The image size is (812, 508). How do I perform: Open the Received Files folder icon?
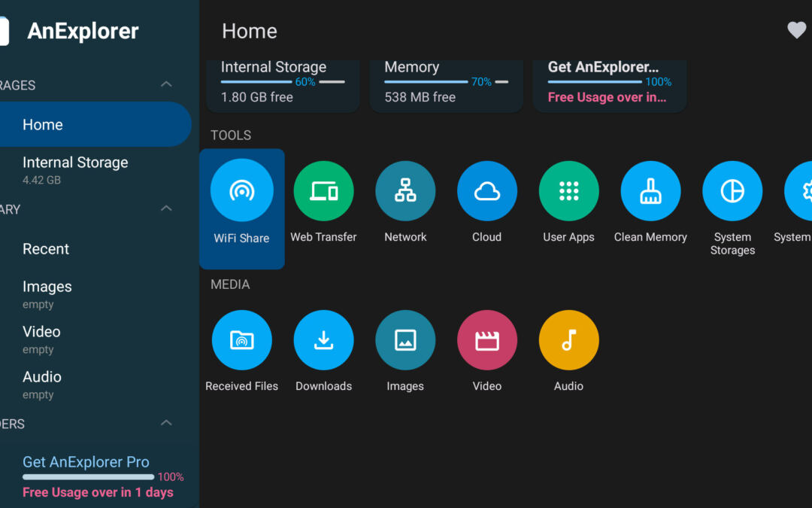pyautogui.click(x=241, y=340)
